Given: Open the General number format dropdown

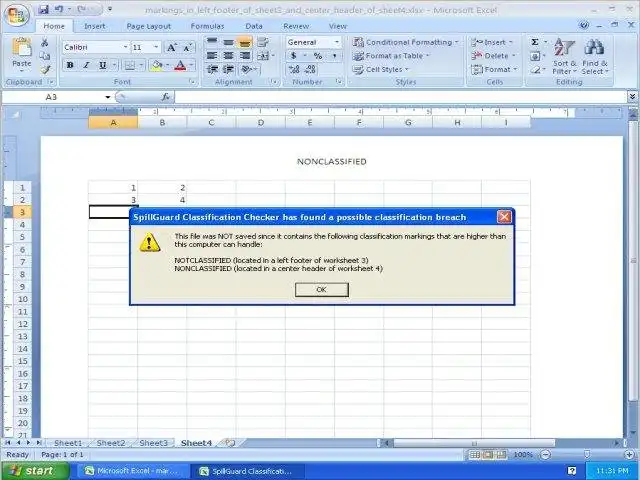Looking at the screenshot, I should (x=337, y=42).
